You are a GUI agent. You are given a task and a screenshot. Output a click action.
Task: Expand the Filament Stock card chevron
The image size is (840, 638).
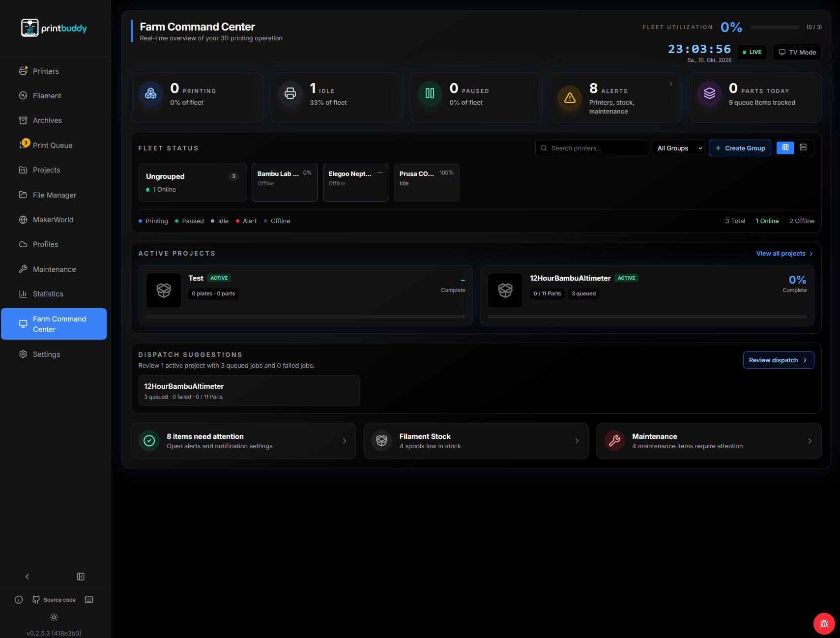[577, 441]
